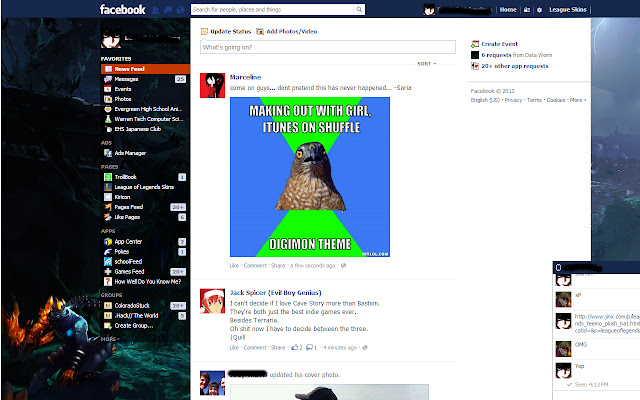
Task: Like Marceline's post
Action: [x=234, y=266]
